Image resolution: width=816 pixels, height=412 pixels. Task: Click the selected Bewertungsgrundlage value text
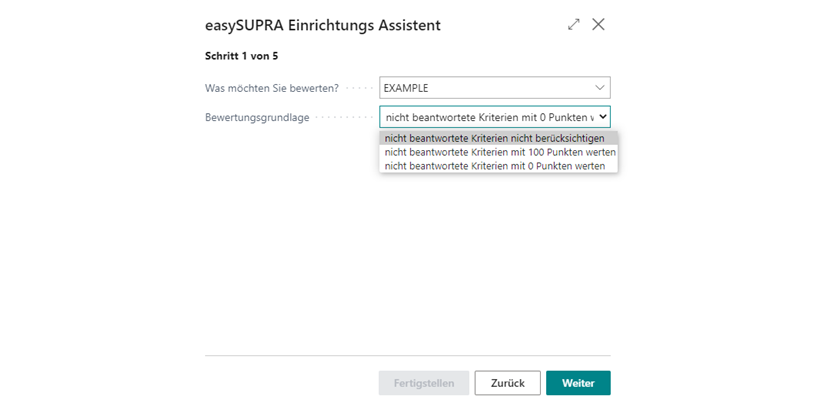489,118
